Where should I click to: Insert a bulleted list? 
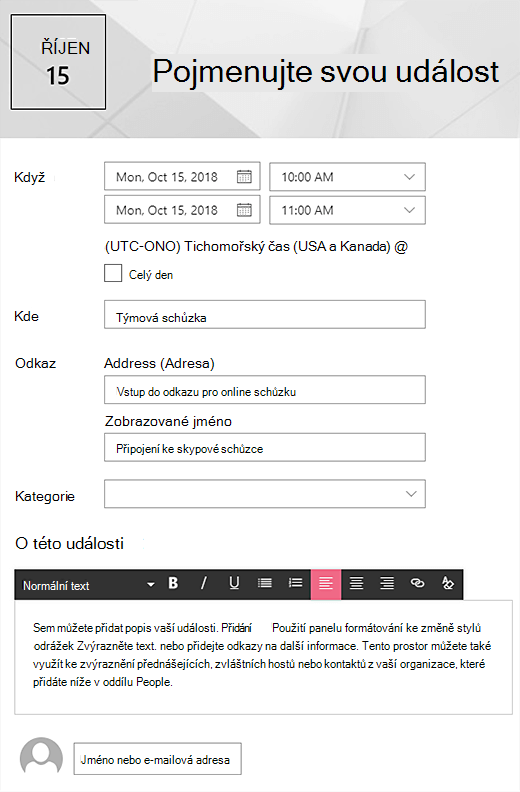click(265, 583)
